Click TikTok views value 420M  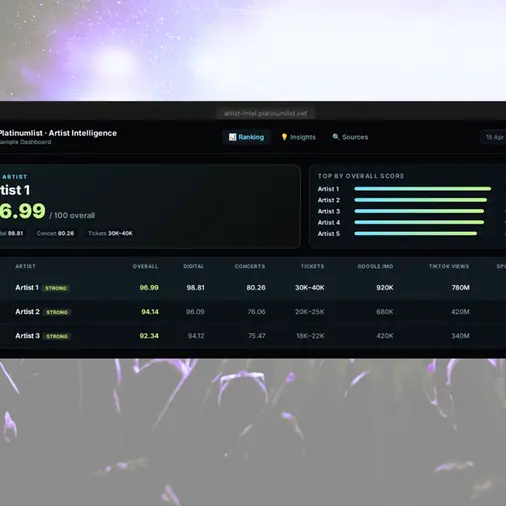460,312
